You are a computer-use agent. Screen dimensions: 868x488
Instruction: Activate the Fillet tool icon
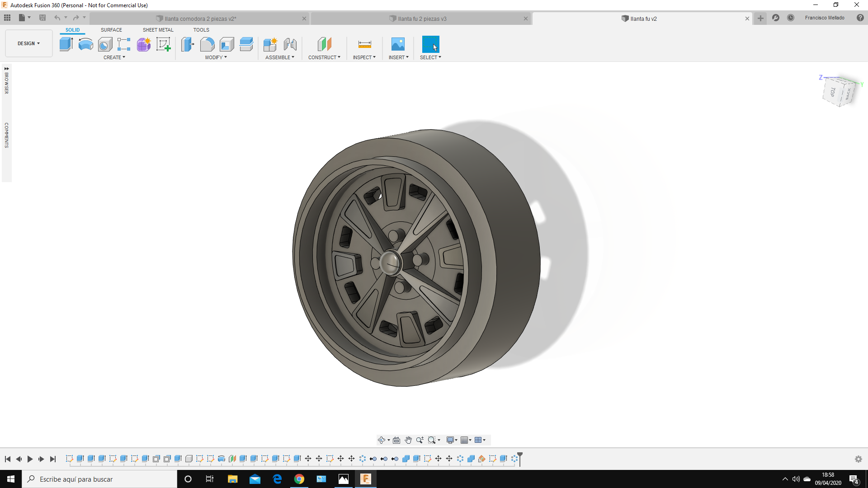[207, 44]
